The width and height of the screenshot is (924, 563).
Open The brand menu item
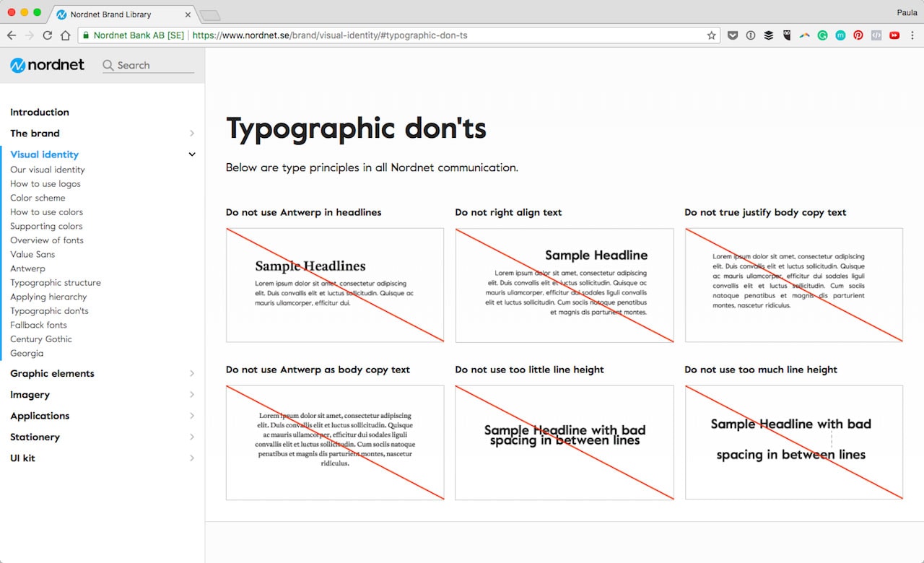click(35, 134)
